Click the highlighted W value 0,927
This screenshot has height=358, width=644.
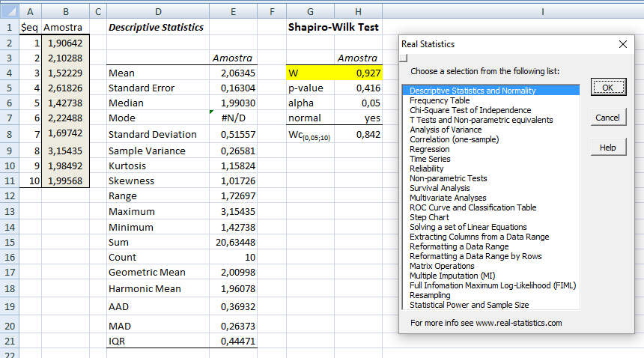tap(358, 73)
